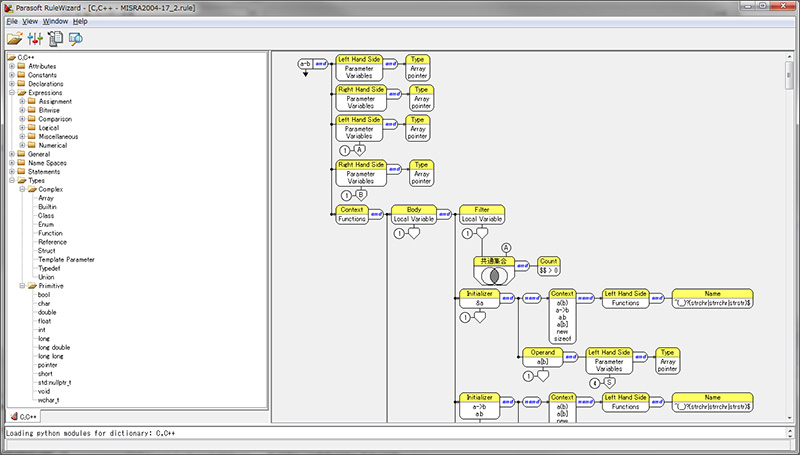Expand the Name Spaces folder
The height and width of the screenshot is (455, 800).
tap(12, 163)
